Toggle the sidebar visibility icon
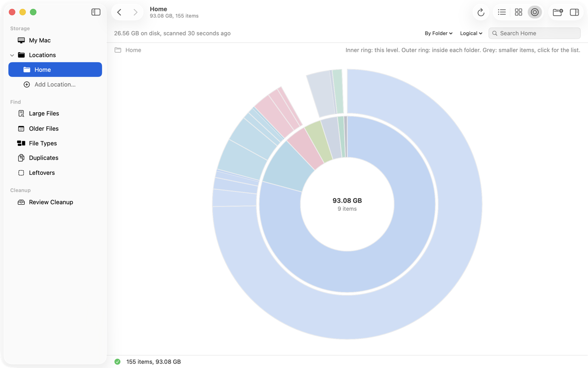 point(96,12)
